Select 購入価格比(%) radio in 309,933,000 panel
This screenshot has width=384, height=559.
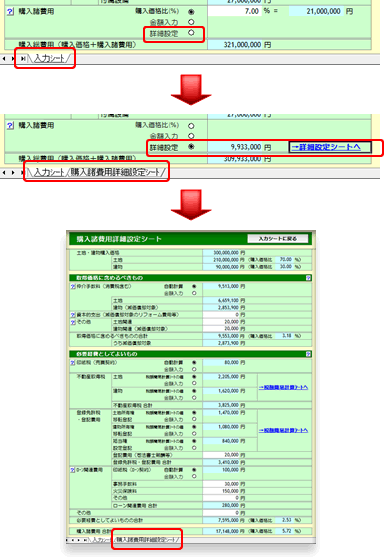pyautogui.click(x=191, y=126)
